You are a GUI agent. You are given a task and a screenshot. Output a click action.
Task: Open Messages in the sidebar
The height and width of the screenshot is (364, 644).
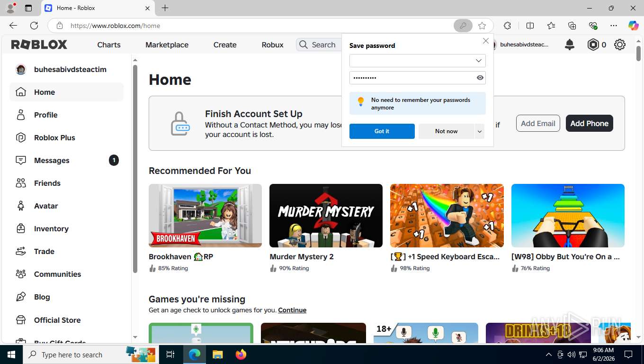click(x=66, y=160)
